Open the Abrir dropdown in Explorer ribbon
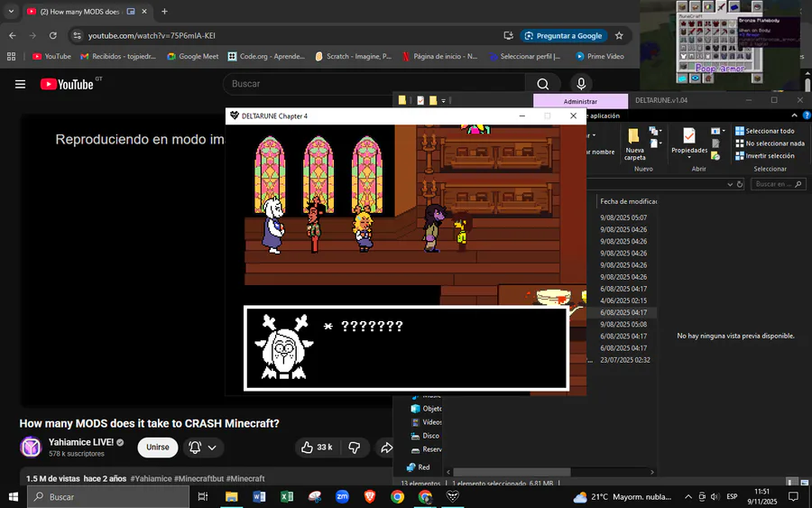812x508 pixels. 717,131
